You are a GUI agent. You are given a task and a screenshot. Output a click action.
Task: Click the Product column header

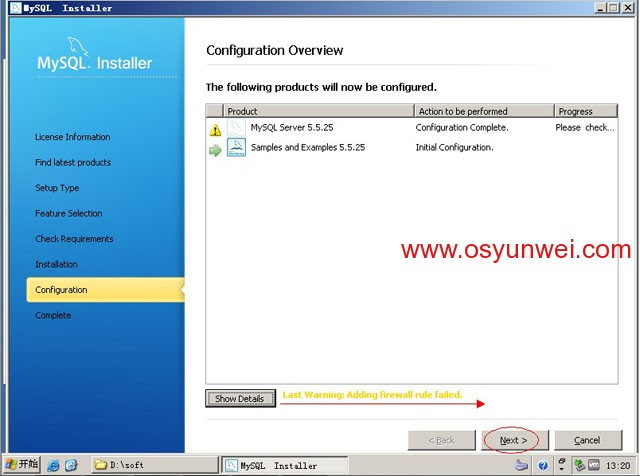(x=318, y=111)
